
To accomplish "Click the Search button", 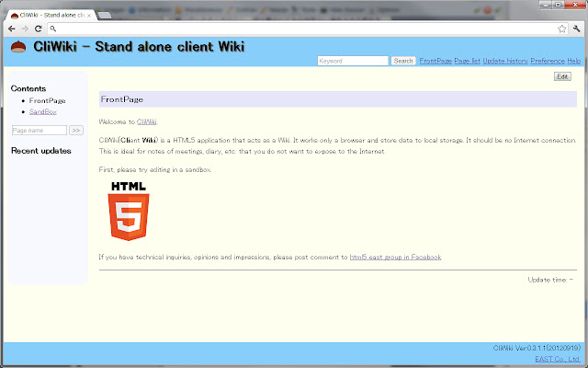I will tap(403, 61).
